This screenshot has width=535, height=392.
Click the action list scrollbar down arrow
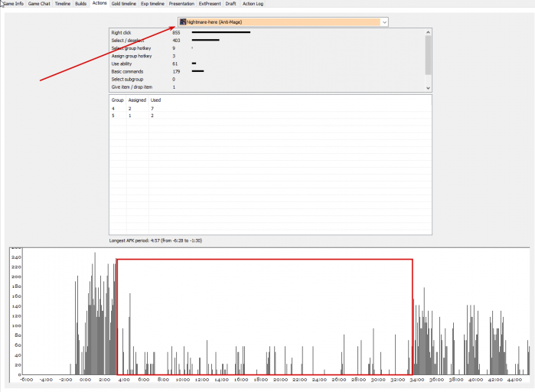428,88
